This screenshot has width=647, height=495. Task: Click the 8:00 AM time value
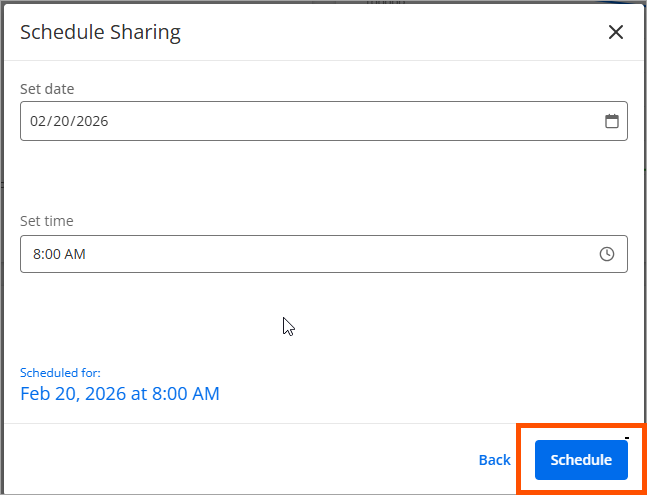[59, 254]
